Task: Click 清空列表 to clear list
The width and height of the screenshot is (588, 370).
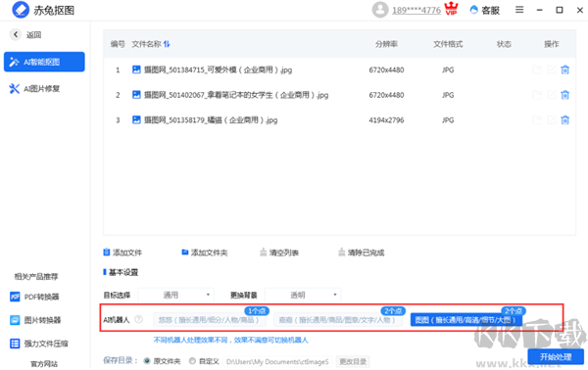Action: 279,253
